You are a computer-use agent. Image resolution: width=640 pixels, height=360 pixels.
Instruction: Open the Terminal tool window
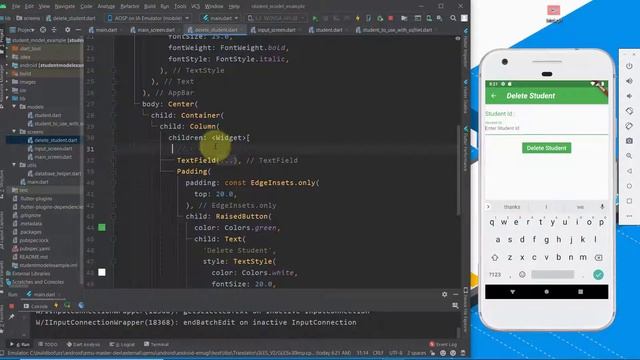point(156,344)
